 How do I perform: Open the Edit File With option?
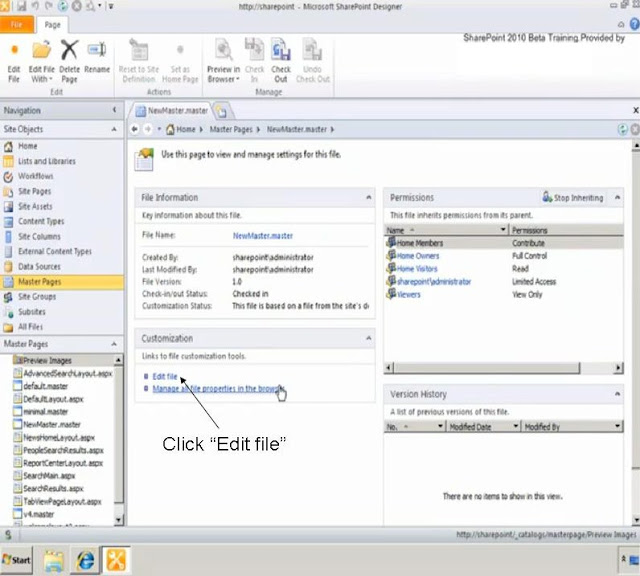pos(41,62)
